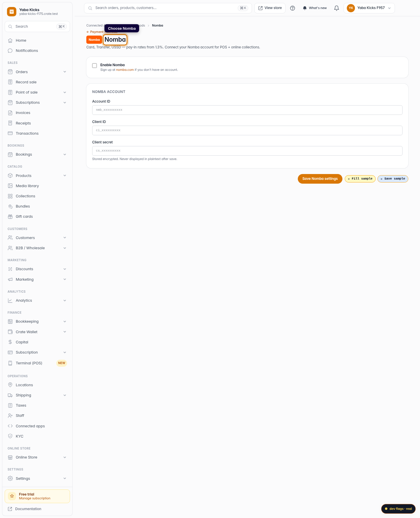
Task: Click the Manage subscription link
Action: point(35,498)
